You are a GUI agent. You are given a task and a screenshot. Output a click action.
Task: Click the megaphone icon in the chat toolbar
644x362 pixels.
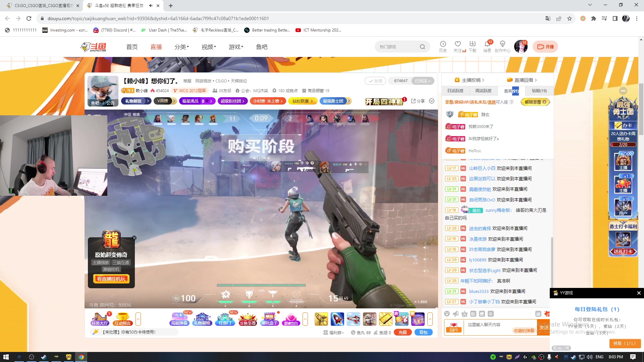coord(455,314)
